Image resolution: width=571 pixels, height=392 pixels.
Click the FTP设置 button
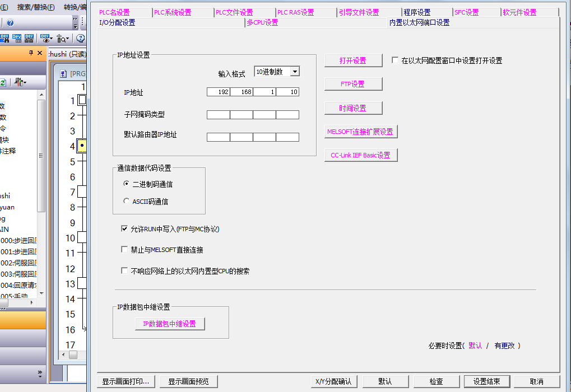click(x=353, y=84)
